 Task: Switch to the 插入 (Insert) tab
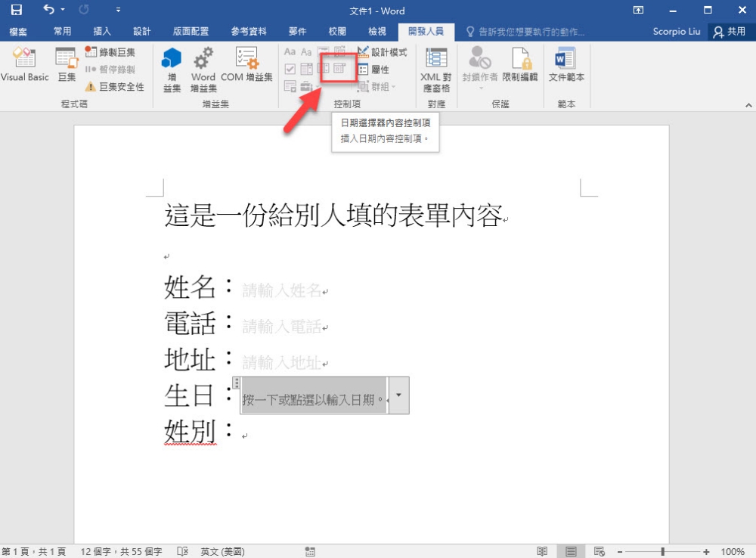point(102,31)
